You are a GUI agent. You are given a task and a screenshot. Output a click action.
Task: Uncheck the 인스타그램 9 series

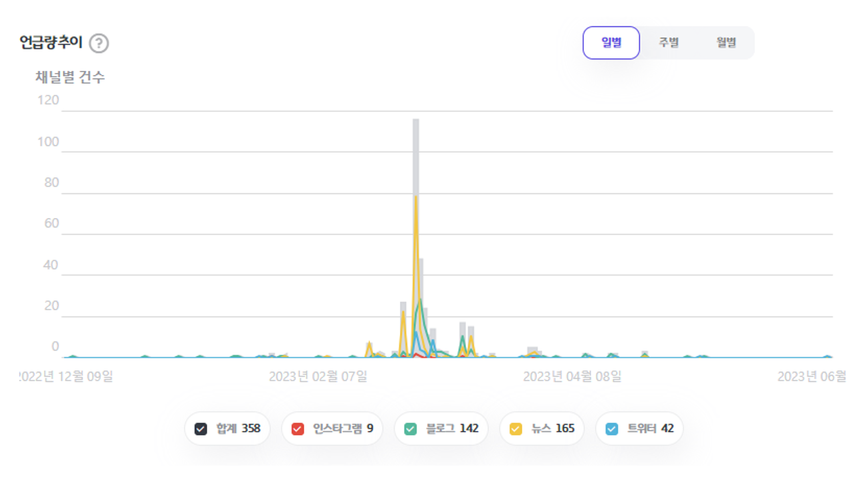[x=298, y=429]
